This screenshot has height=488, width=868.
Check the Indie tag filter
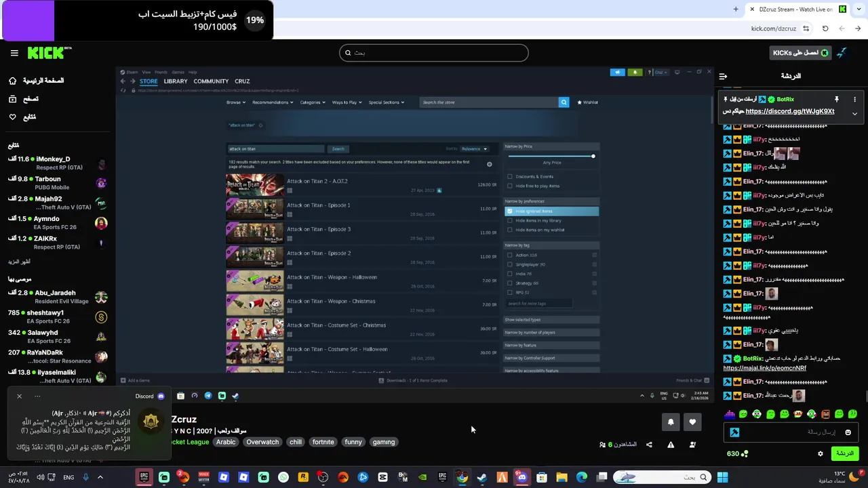click(510, 274)
